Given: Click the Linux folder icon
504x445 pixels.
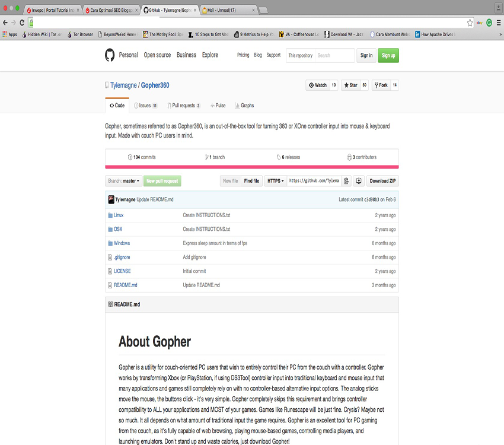Looking at the screenshot, I should point(110,215).
